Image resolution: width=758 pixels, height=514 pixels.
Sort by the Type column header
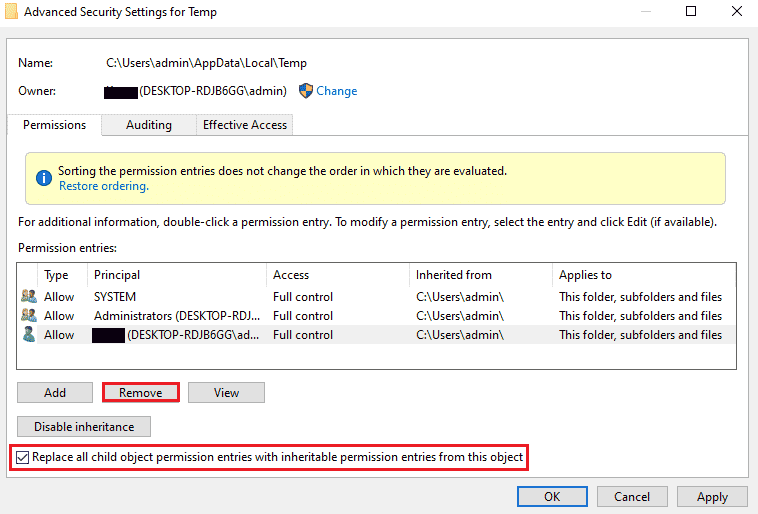(62, 275)
